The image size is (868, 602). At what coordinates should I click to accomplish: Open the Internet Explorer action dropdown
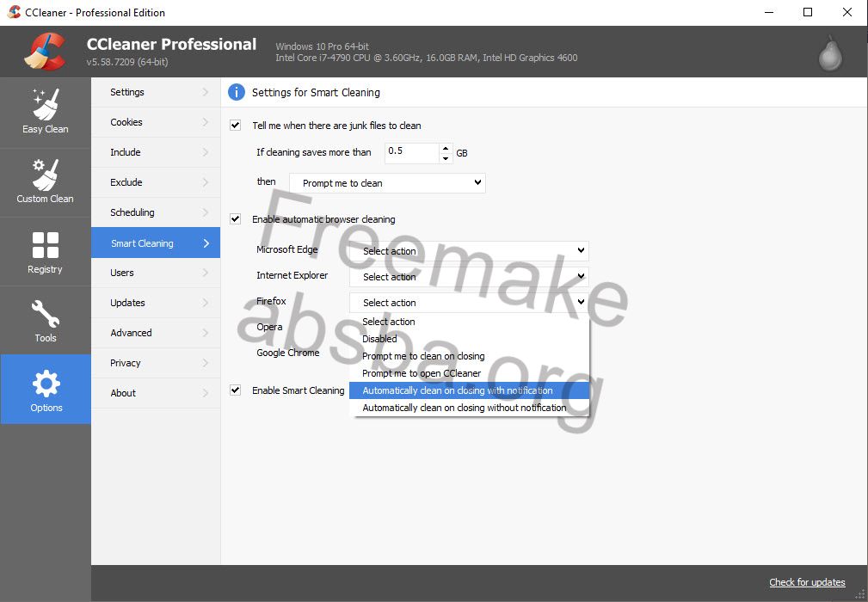pos(469,277)
